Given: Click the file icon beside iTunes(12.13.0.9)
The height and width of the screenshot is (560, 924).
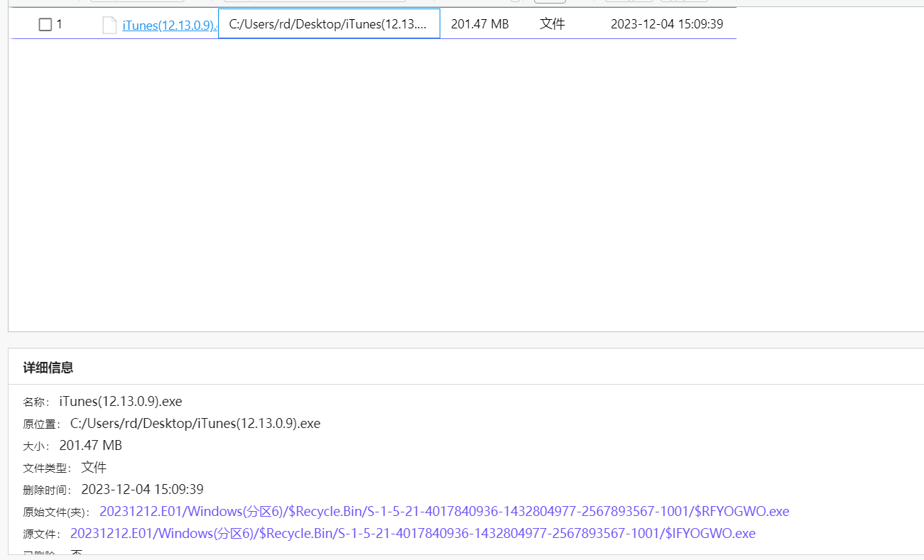Looking at the screenshot, I should pyautogui.click(x=109, y=26).
